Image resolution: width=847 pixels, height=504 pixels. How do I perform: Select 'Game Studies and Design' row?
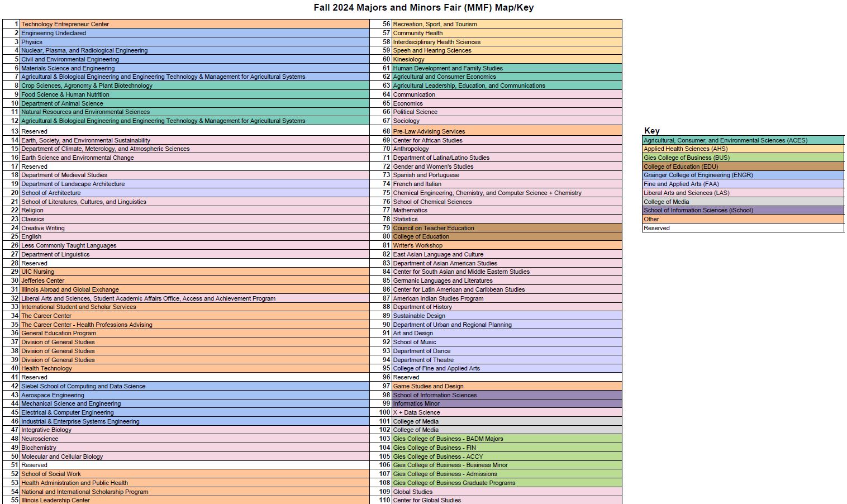(x=507, y=386)
